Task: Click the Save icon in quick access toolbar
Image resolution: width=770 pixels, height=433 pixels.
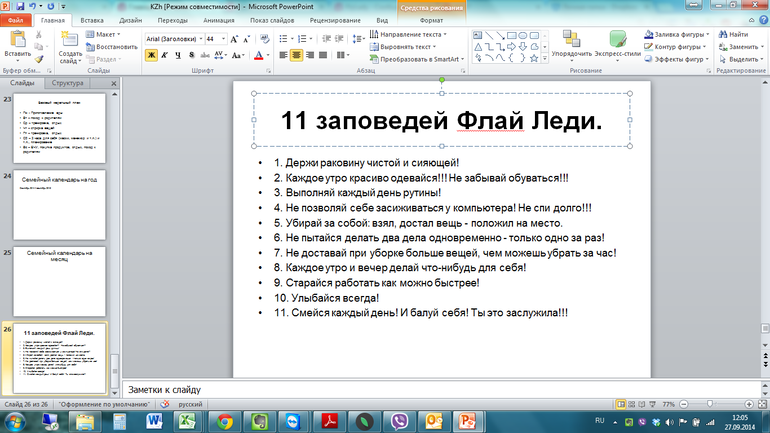Action: [21, 6]
